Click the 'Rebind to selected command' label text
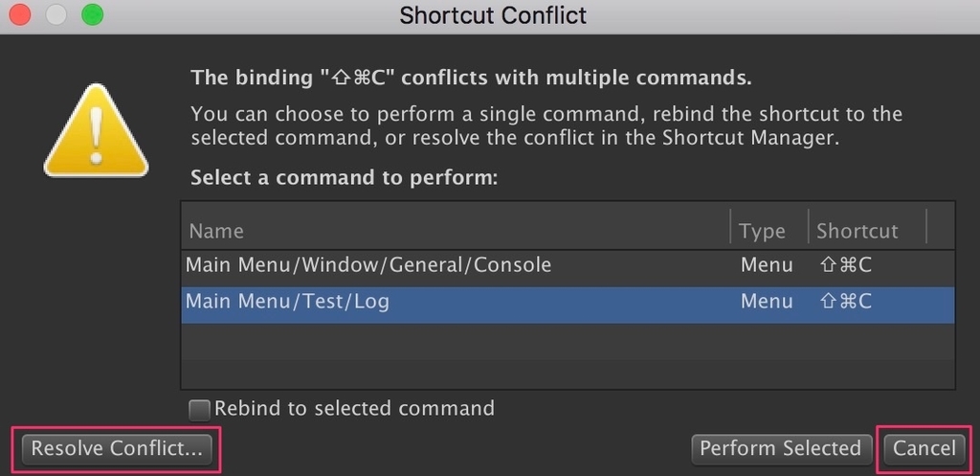 point(354,408)
